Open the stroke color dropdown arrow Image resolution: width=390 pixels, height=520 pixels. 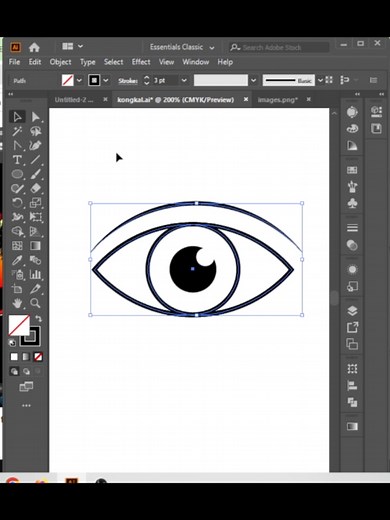click(x=106, y=80)
